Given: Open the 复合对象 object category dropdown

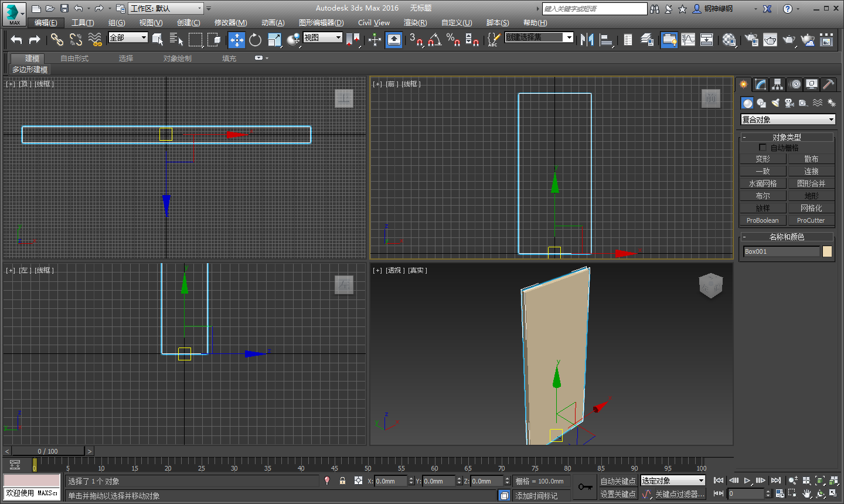Looking at the screenshot, I should coord(788,120).
